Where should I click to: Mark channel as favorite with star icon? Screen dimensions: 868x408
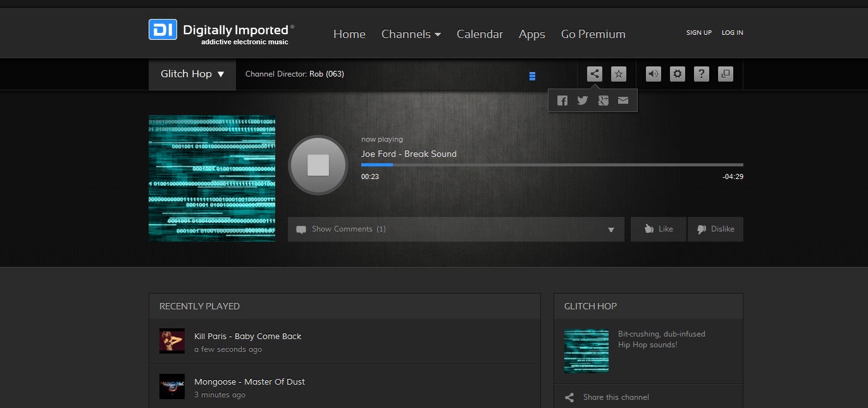coord(619,74)
